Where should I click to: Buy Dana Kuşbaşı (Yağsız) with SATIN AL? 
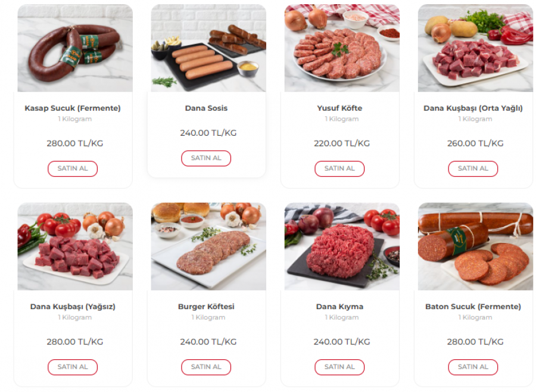tap(73, 367)
